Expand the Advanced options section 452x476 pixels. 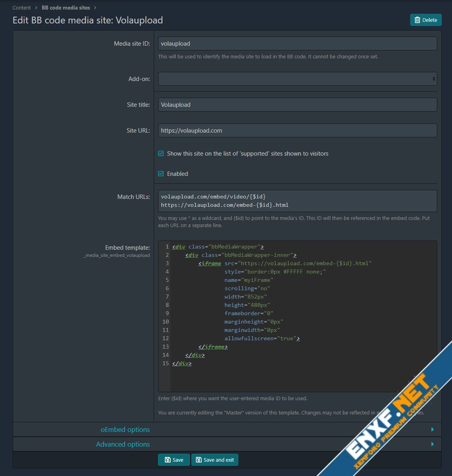pyautogui.click(x=123, y=444)
